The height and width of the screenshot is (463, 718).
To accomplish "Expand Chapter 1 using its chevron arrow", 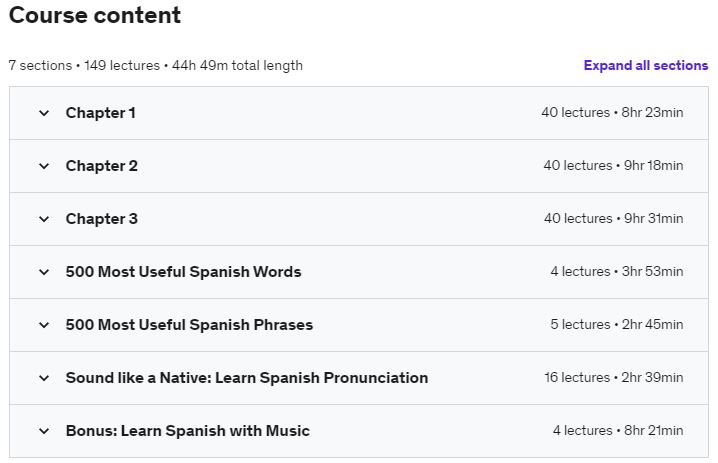I will (44, 113).
